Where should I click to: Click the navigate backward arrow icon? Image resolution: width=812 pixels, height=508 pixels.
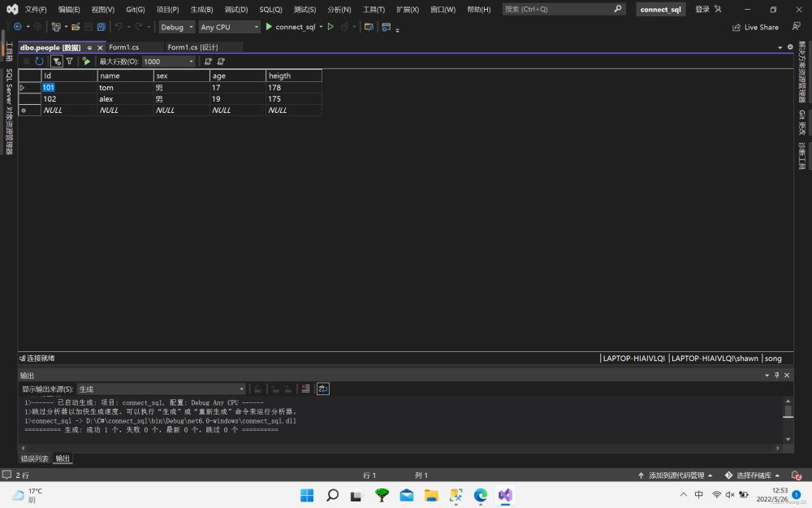pos(18,27)
